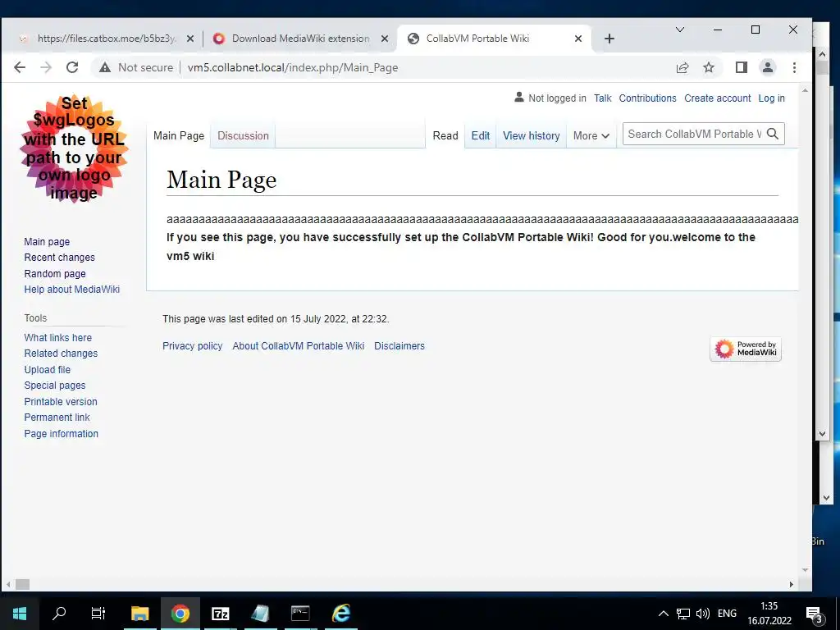Viewport: 840px width, 630px height.
Task: Go to Main page in sidebar
Action: [x=47, y=242]
